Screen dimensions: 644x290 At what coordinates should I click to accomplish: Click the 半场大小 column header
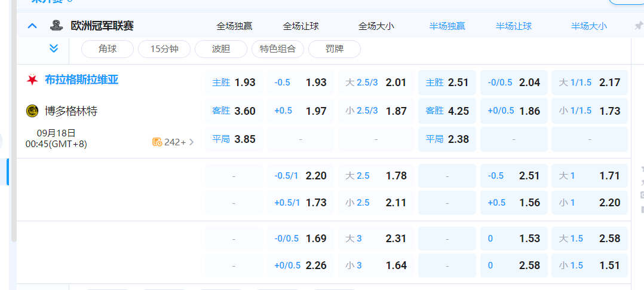589,26
